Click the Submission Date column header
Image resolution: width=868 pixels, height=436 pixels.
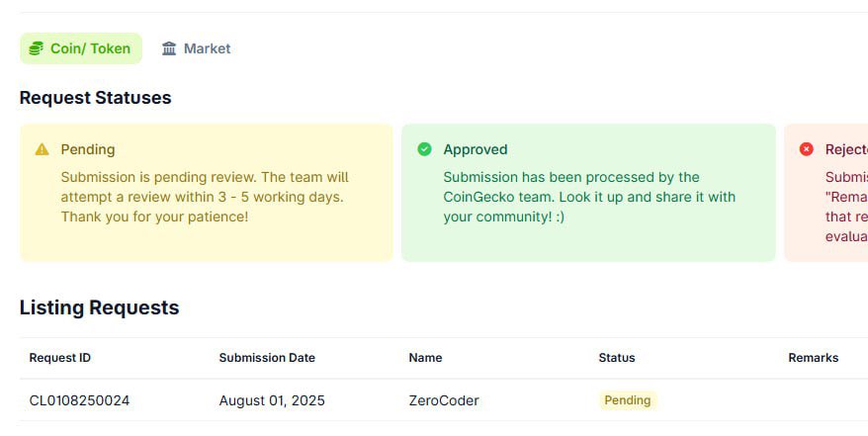(x=267, y=358)
